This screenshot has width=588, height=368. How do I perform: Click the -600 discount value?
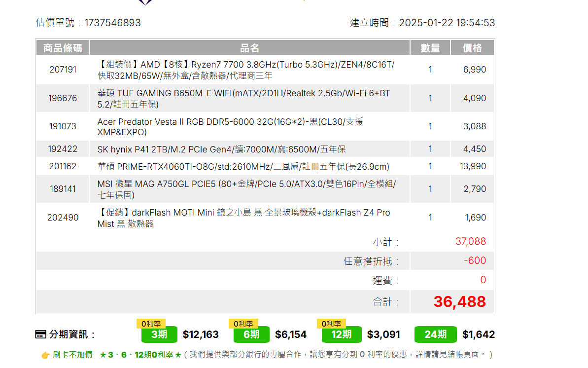(x=475, y=260)
